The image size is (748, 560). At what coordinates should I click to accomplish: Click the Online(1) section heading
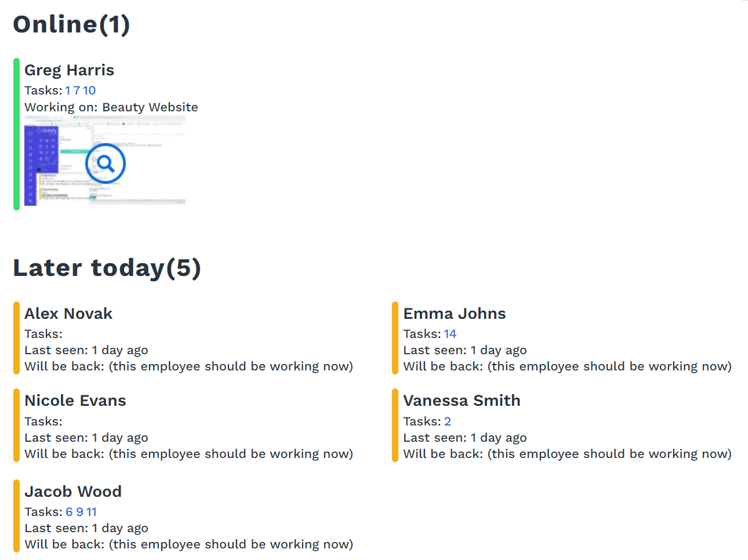point(71,24)
